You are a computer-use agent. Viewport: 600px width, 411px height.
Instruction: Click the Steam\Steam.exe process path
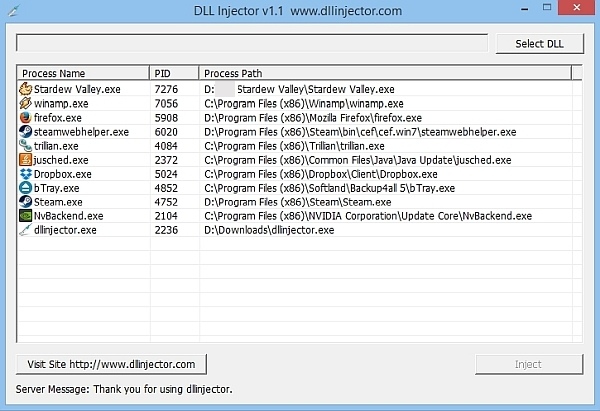click(x=298, y=202)
